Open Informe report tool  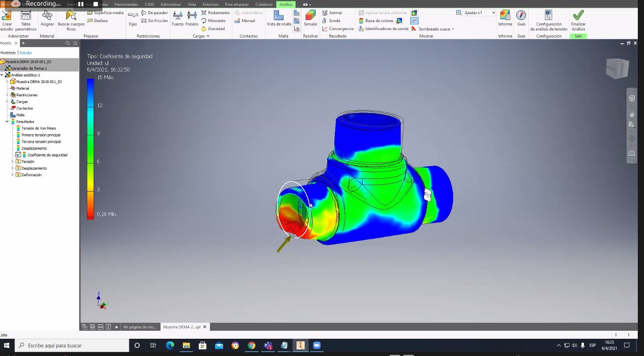point(505,18)
